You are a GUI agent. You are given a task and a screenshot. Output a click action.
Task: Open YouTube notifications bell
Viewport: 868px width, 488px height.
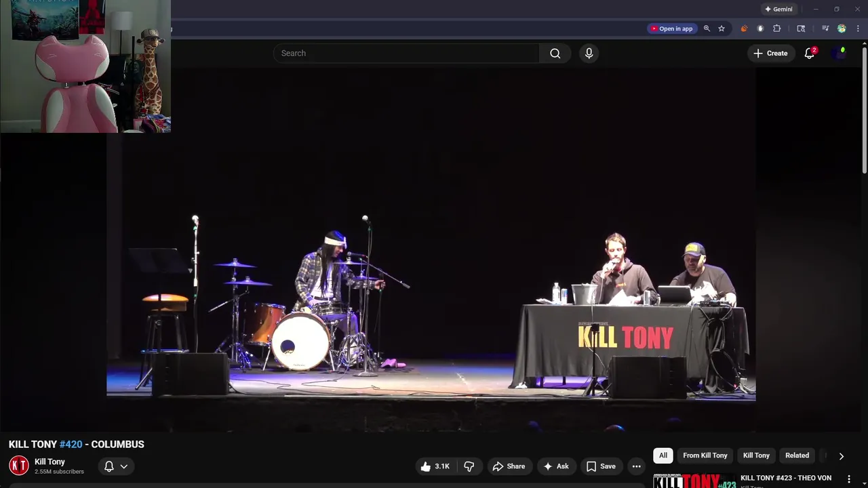(810, 54)
